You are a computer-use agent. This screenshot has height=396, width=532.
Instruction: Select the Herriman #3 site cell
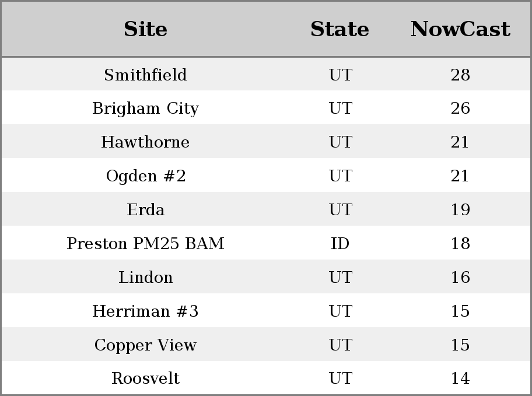(x=145, y=311)
